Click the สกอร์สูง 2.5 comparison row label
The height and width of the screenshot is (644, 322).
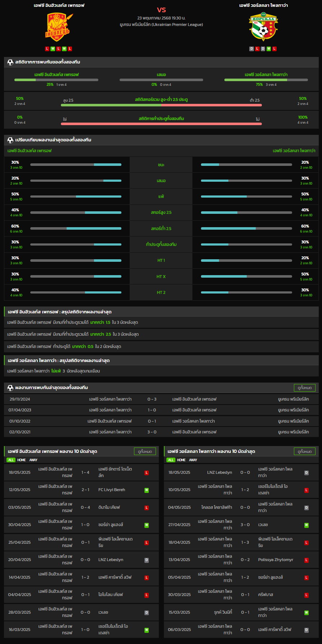[161, 212]
